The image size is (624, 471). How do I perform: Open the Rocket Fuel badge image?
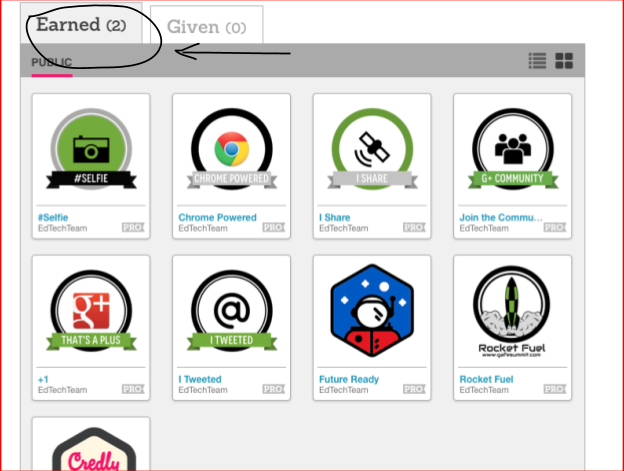[512, 311]
